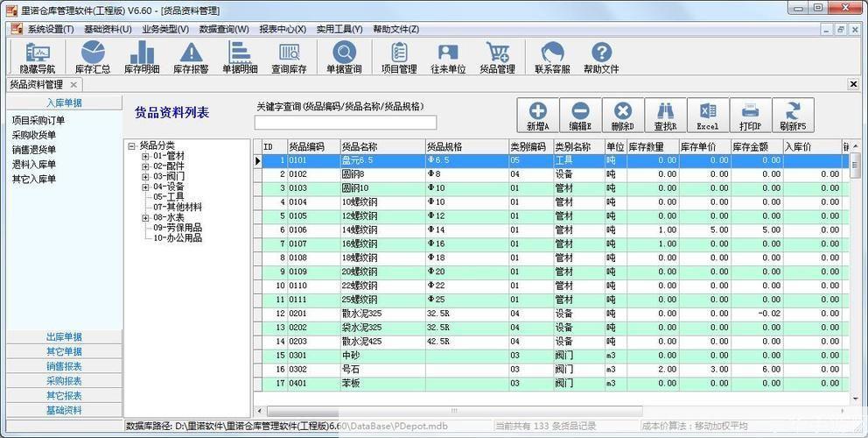Open 销售退货单 in sidebar
The height and width of the screenshot is (438, 868).
pyautogui.click(x=34, y=150)
